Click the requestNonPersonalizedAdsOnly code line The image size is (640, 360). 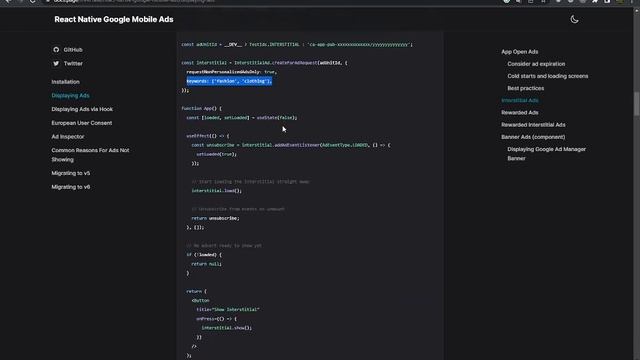(232, 72)
